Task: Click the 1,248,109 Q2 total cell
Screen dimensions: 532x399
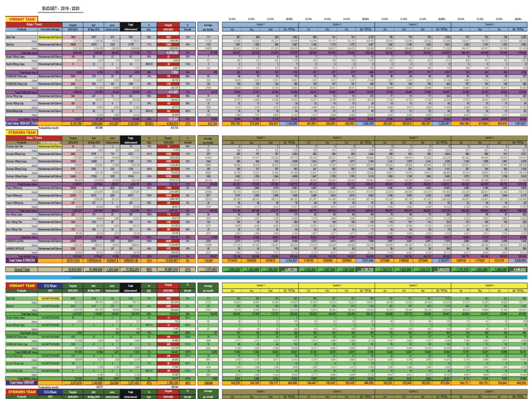Action: (x=365, y=123)
